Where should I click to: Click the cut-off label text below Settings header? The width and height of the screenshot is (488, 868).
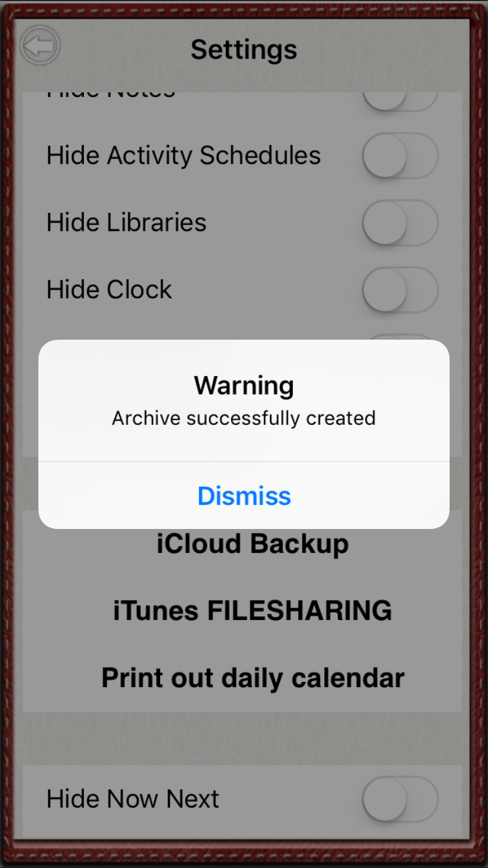click(x=111, y=95)
